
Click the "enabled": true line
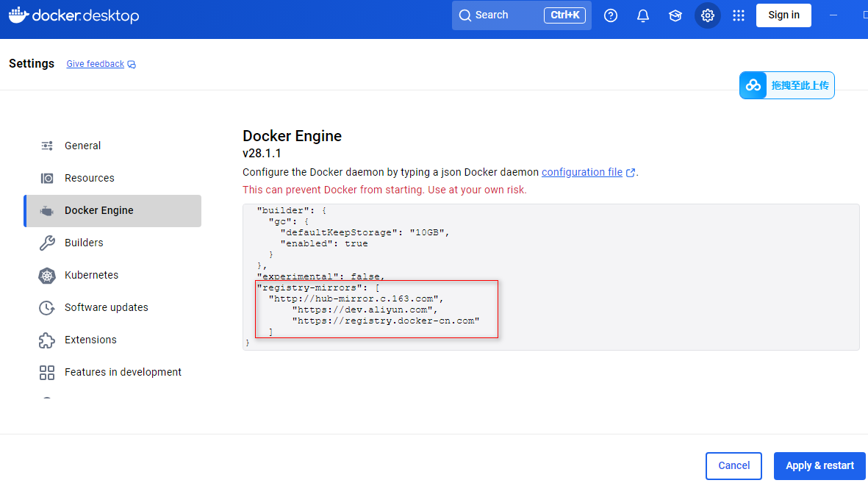point(324,244)
